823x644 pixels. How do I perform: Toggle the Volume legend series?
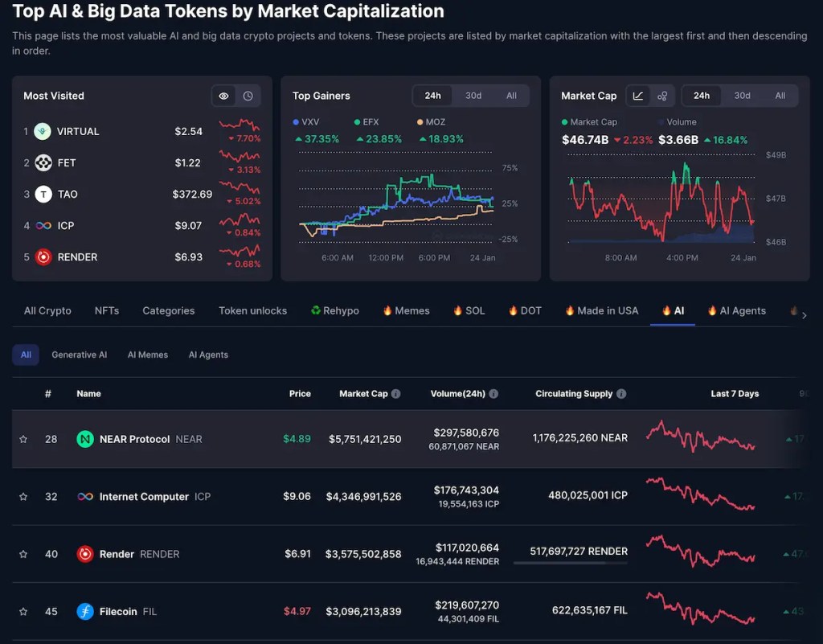pyautogui.click(x=677, y=121)
